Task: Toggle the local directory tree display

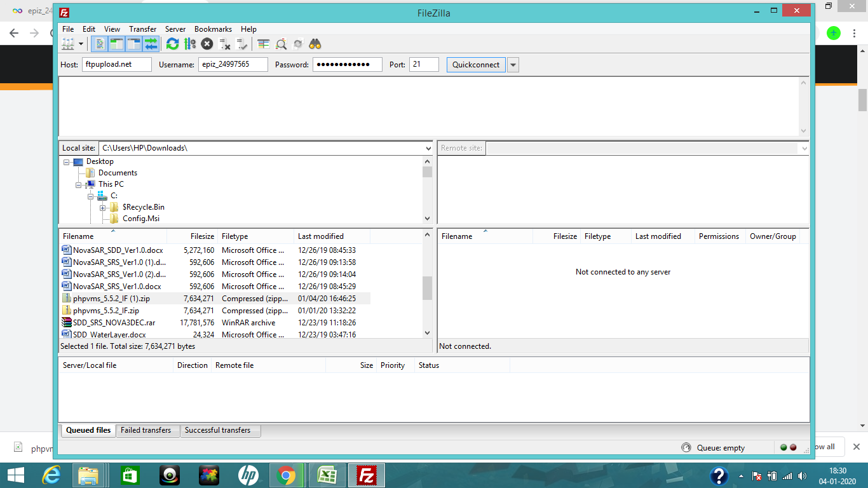Action: tap(116, 44)
